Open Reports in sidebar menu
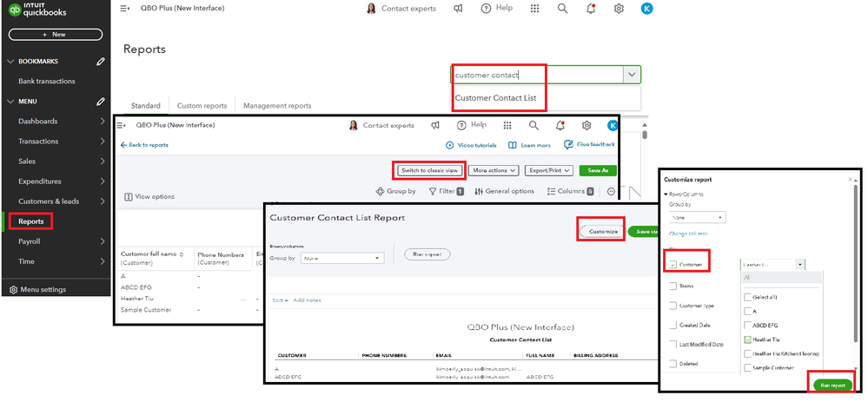The image size is (868, 402). point(31,221)
